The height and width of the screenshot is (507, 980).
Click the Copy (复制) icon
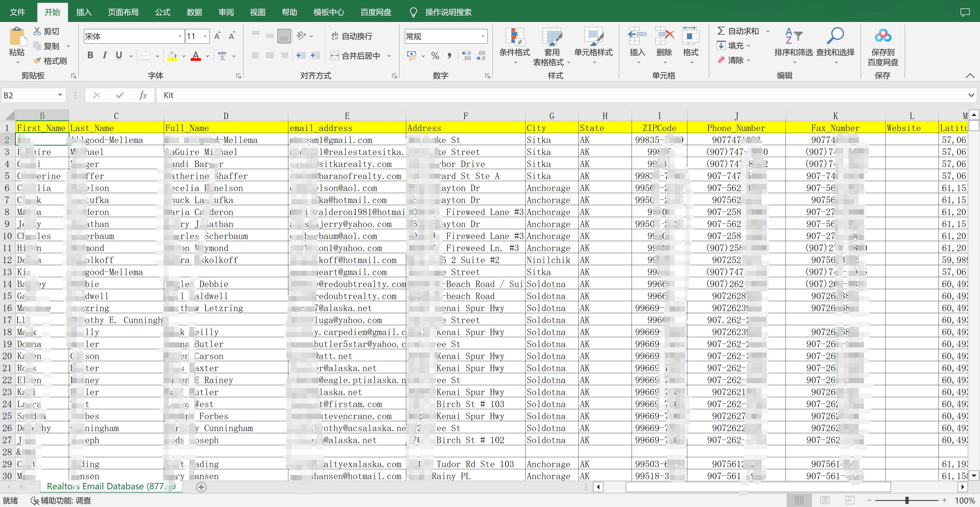click(37, 46)
